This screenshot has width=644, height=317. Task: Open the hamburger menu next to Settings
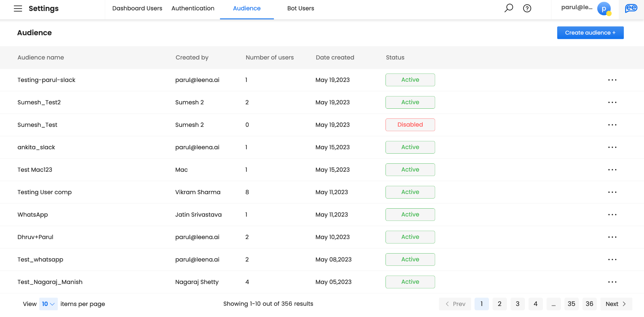[x=18, y=8]
